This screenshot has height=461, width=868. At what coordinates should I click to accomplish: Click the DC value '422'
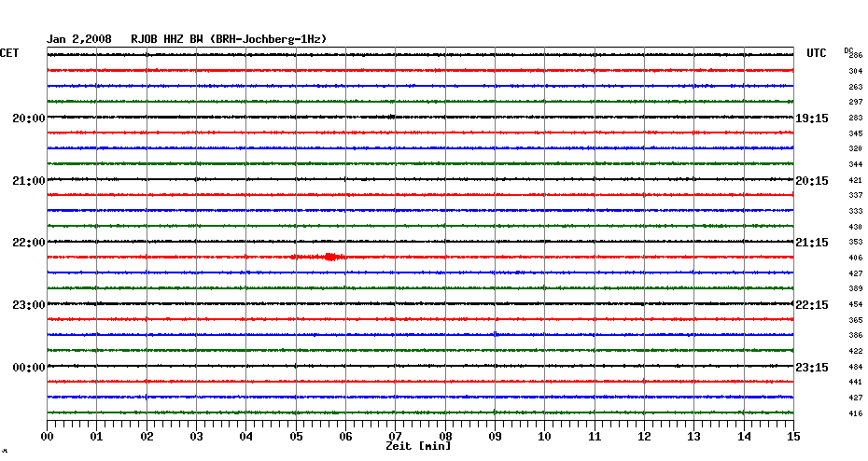point(856,352)
